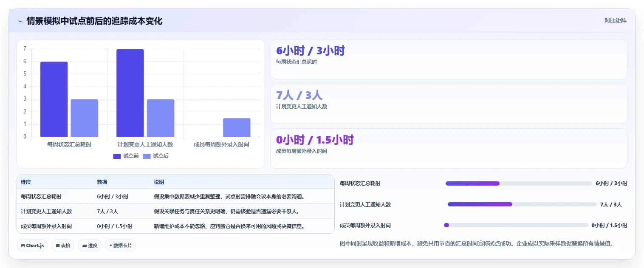
Task: Click the note starting 假设集中数据源减少重复整理
Action: [229, 197]
